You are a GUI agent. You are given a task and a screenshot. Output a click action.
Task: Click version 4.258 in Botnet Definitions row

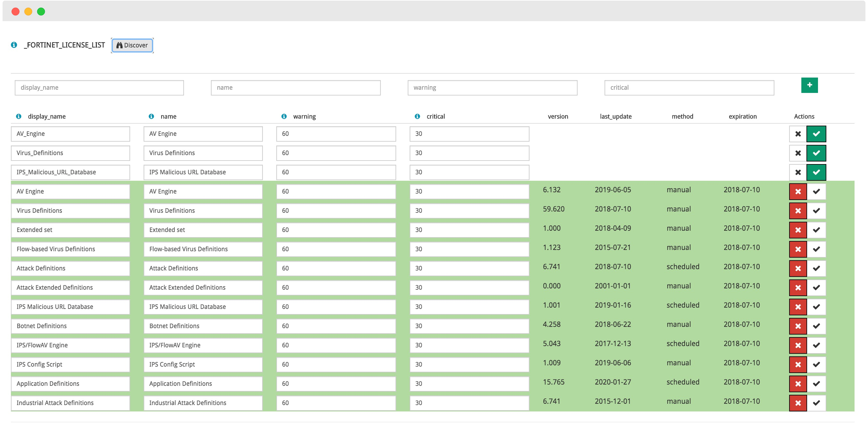pos(552,324)
